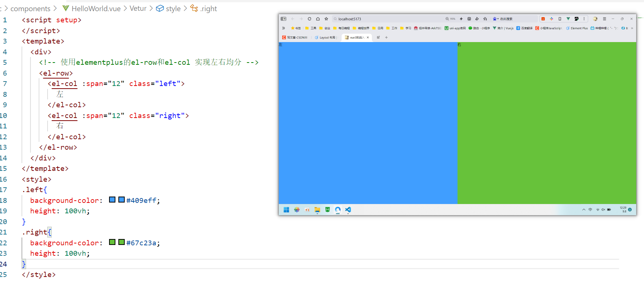Open extensions more-options dots

584,19
